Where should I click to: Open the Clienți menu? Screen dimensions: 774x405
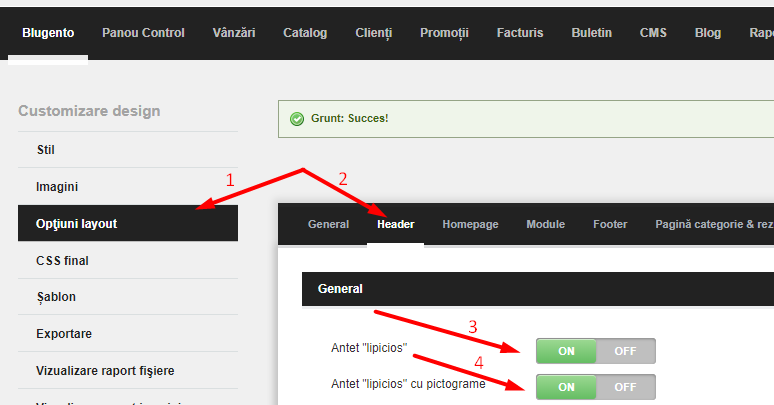374,33
